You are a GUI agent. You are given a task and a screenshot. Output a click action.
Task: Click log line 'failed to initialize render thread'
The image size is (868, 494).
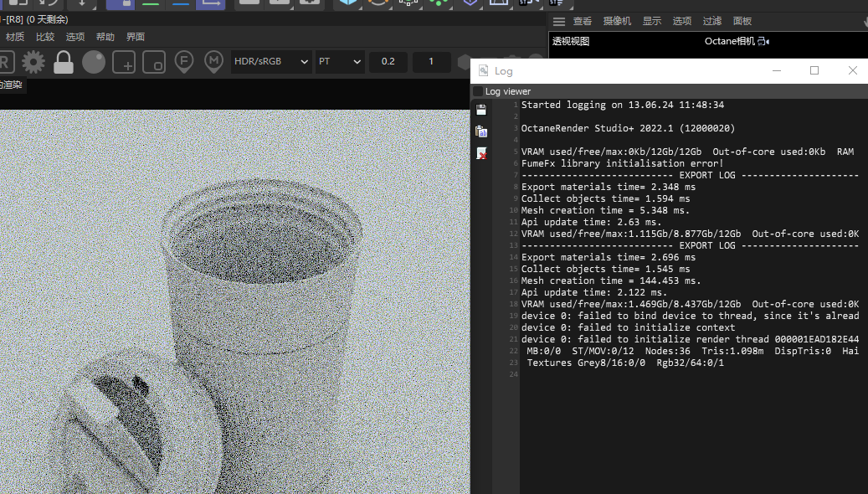click(690, 339)
